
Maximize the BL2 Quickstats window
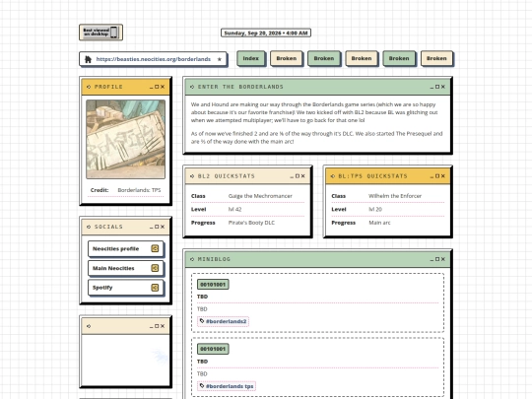tap(298, 176)
